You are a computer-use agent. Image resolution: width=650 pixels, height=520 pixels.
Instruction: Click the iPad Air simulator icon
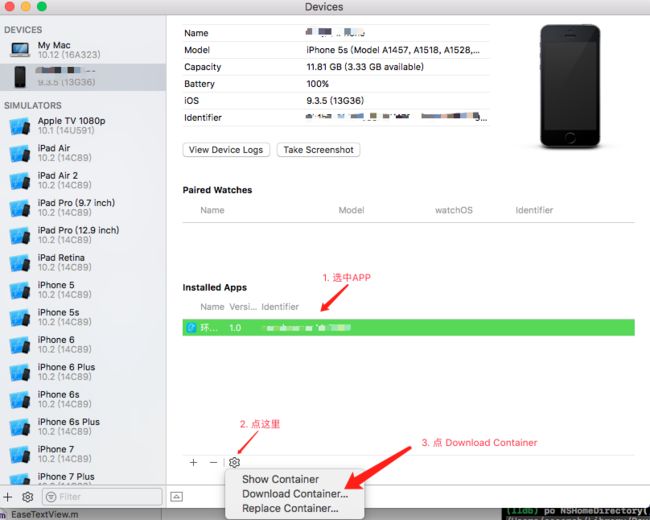[x=20, y=153]
